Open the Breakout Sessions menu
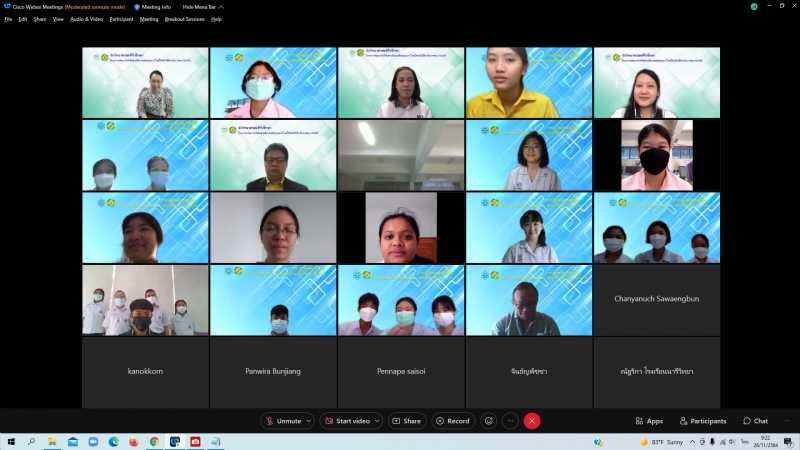The width and height of the screenshot is (800, 450). [184, 19]
